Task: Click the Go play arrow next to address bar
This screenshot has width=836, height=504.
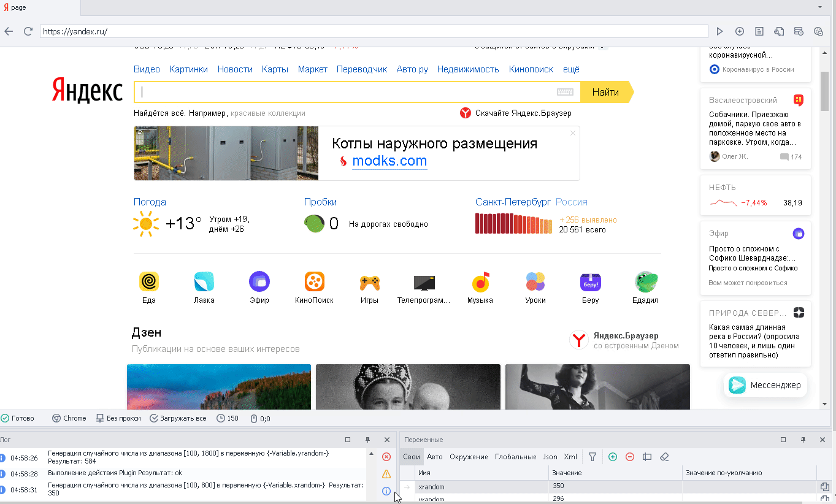Action: coord(720,31)
